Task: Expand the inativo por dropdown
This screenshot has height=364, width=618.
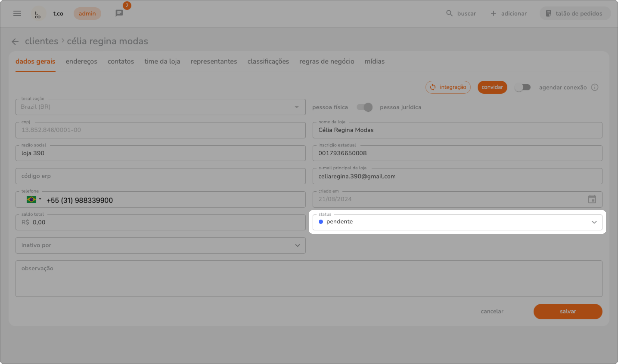Action: (x=297, y=245)
